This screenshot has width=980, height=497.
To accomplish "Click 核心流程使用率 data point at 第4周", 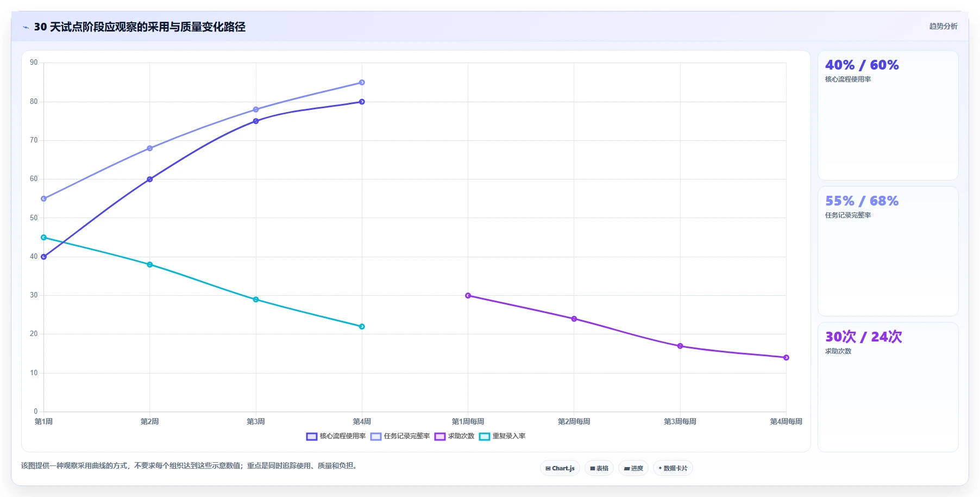I will pyautogui.click(x=362, y=102).
